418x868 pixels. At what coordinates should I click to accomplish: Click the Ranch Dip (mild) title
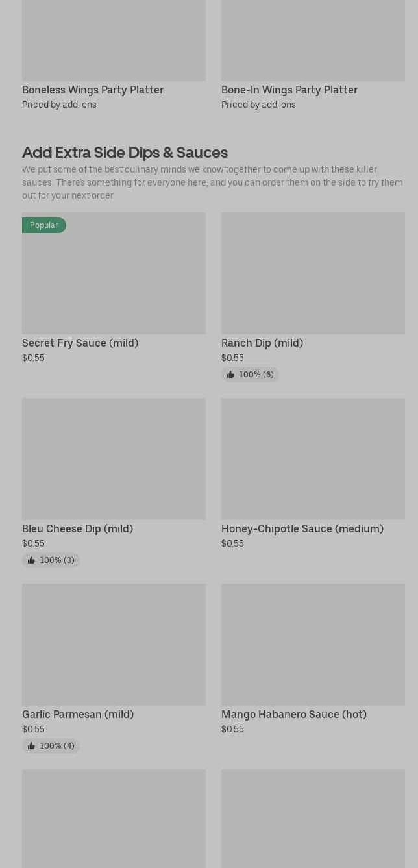point(262,343)
